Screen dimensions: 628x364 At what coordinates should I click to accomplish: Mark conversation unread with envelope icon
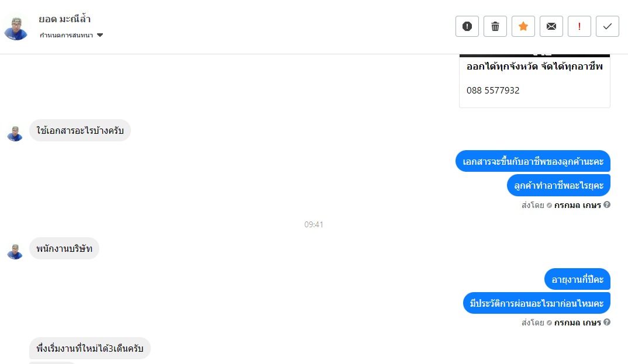[x=551, y=26]
